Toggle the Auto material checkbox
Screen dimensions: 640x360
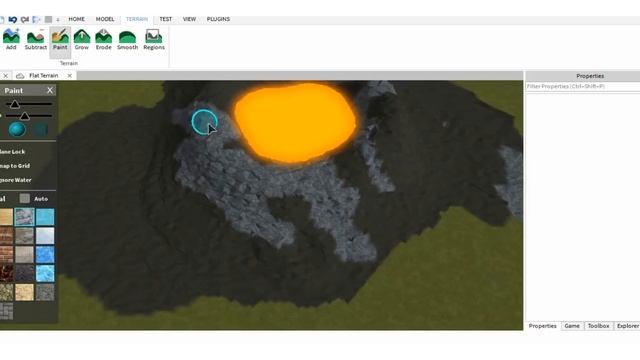24,198
